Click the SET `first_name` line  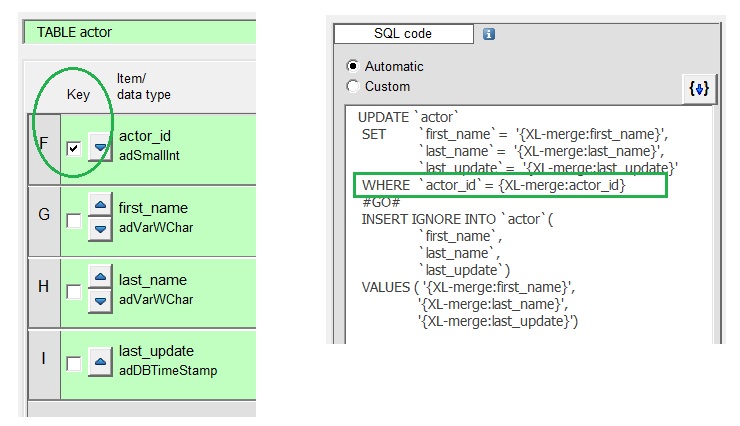(515, 134)
